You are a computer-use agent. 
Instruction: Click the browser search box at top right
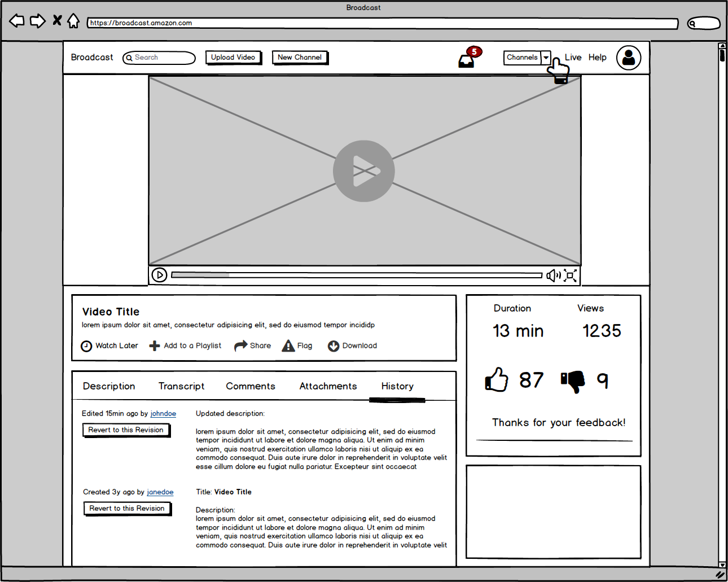click(704, 23)
